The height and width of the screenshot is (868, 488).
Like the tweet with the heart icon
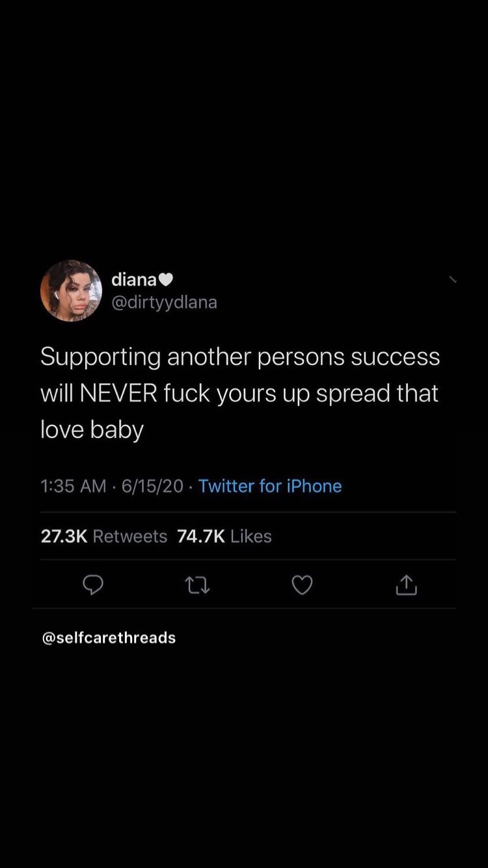tap(301, 586)
